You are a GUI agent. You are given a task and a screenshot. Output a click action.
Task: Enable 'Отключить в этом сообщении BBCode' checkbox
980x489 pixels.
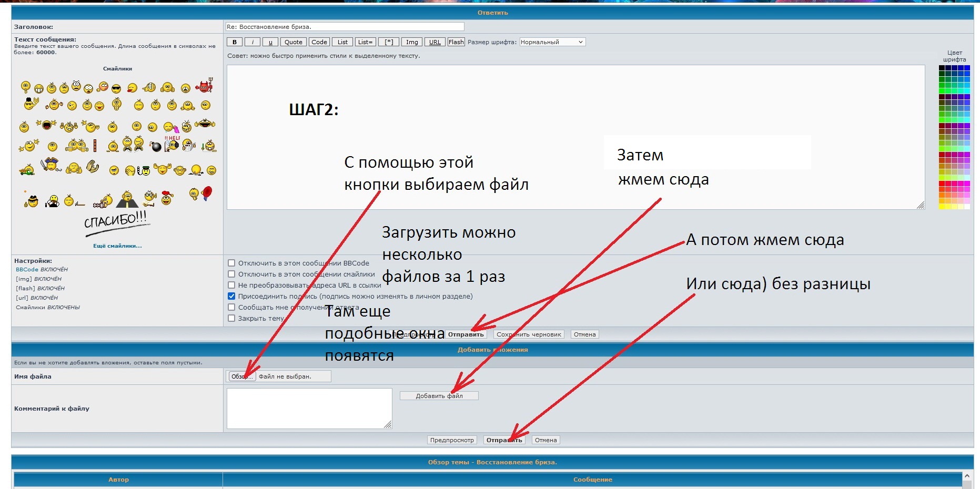point(231,263)
